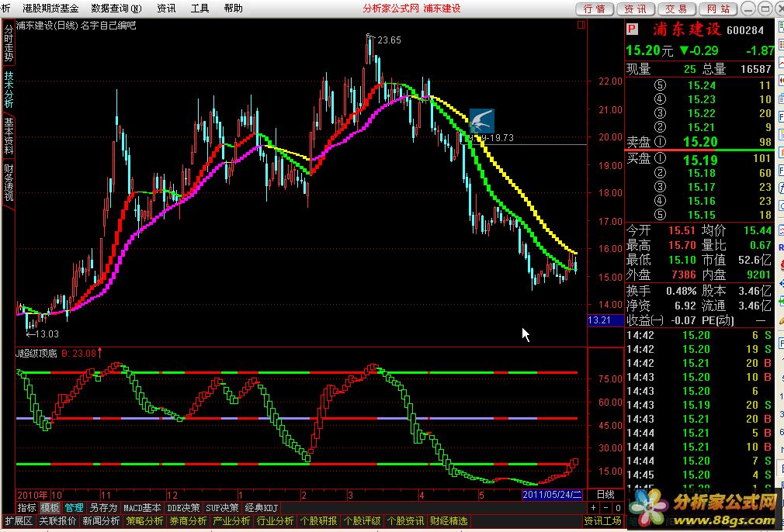Image resolution: width=784 pixels, height=532 pixels.
Task: Click the 管理 button in the indicator bar
Action: [74, 507]
